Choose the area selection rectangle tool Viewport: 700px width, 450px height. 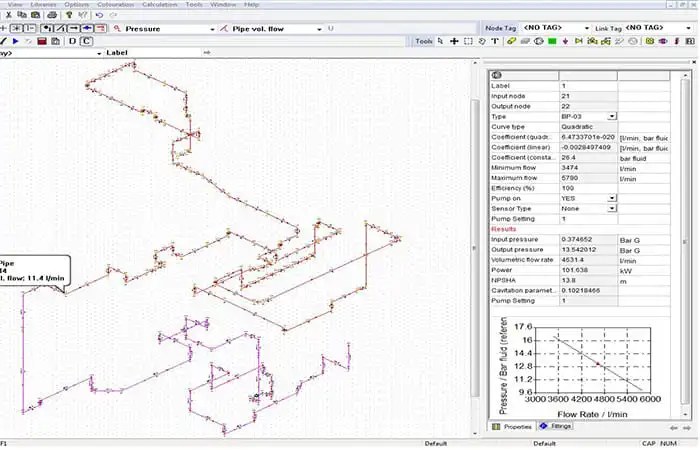[468, 41]
